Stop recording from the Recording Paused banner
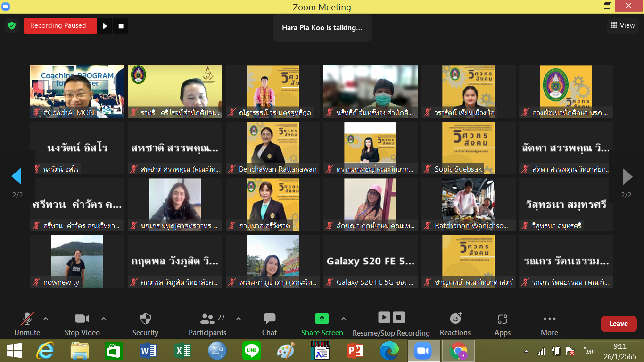This screenshot has width=644, height=362. point(121,26)
